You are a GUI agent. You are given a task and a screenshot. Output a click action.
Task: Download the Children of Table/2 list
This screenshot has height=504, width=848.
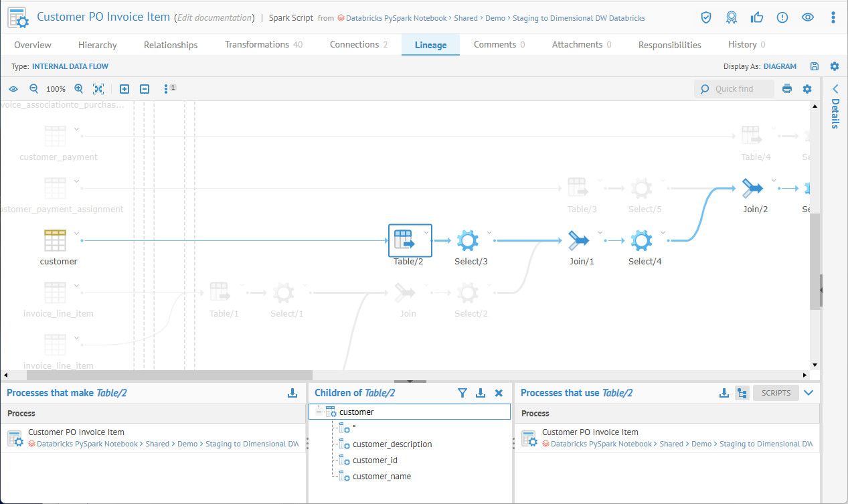coord(480,393)
